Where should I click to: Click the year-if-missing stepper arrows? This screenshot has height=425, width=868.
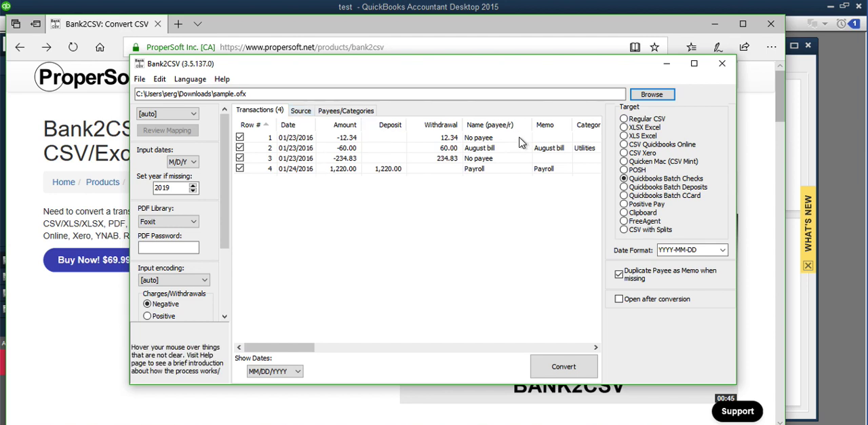193,188
